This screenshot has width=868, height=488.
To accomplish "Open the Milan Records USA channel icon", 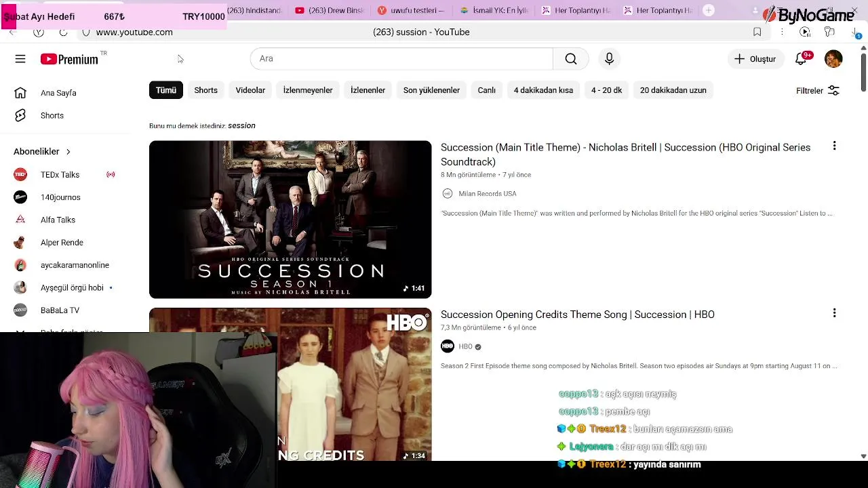I will (448, 194).
